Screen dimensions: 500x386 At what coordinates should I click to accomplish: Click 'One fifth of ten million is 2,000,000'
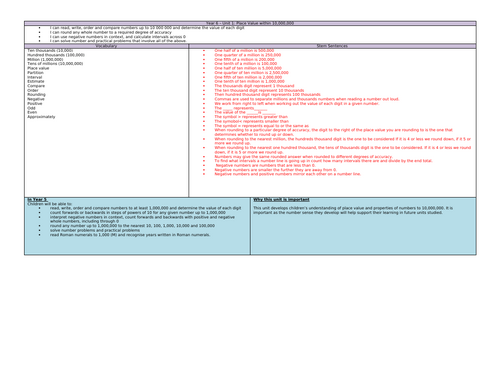point(248,77)
